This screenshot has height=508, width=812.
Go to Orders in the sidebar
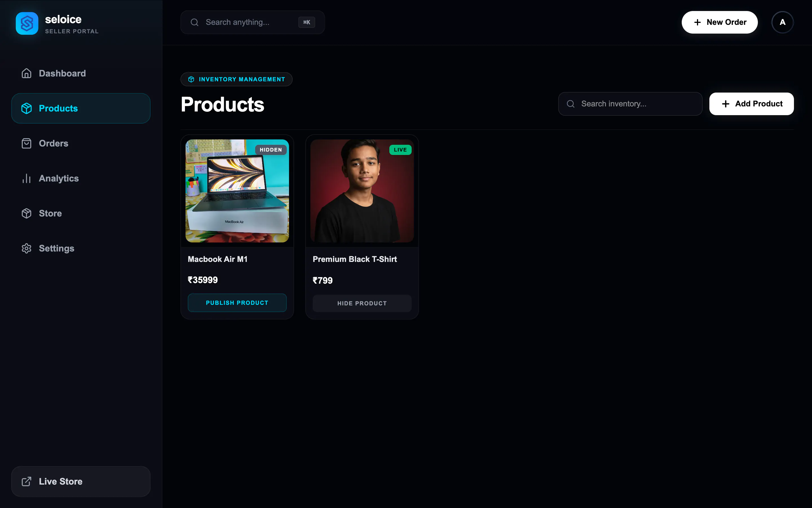click(x=81, y=143)
